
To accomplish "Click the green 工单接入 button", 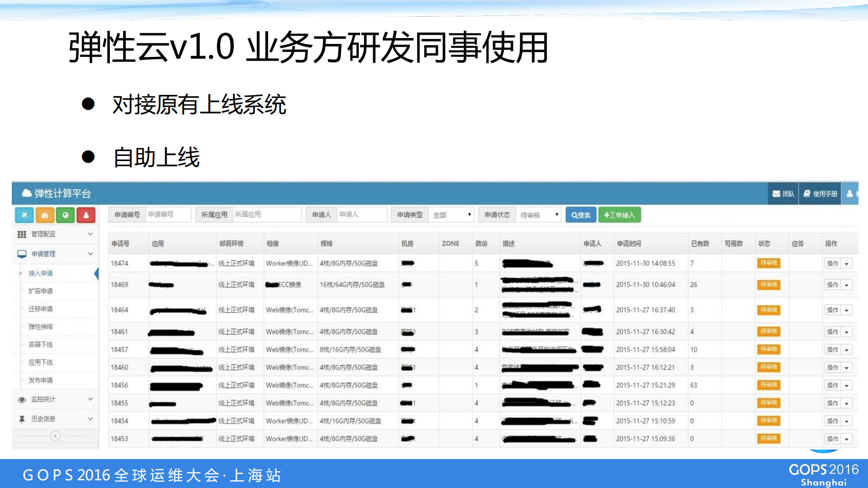I will click(620, 214).
